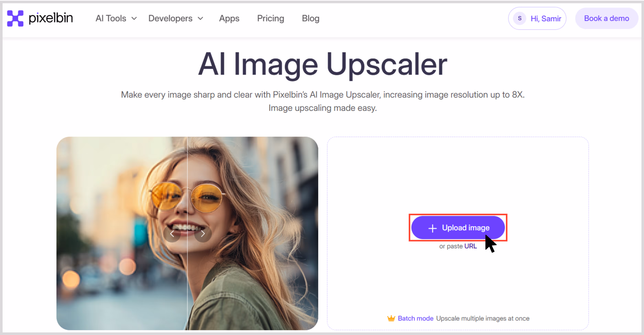Viewport: 644px width, 335px height.
Task: Click the paste URL link
Action: coord(470,246)
